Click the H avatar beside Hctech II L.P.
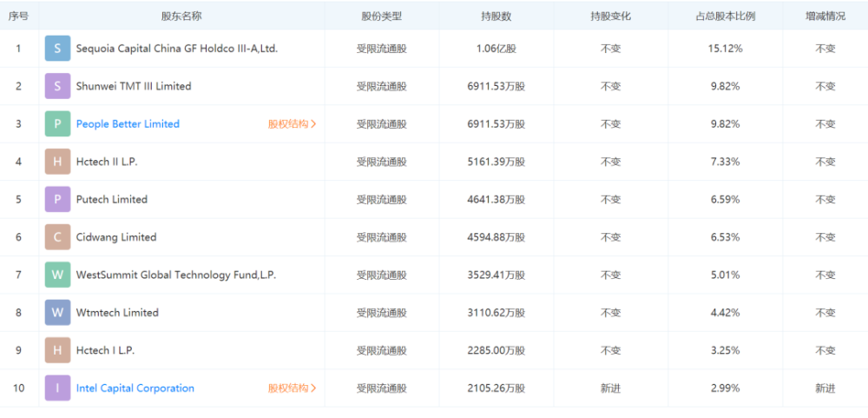 pyautogui.click(x=57, y=162)
